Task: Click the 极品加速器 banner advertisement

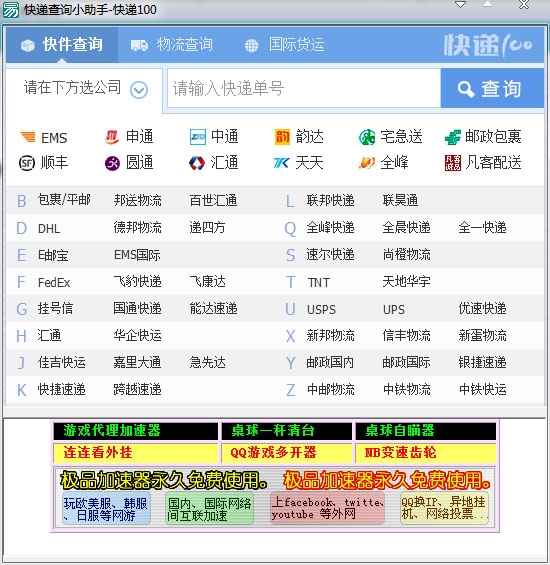Action: point(275,497)
